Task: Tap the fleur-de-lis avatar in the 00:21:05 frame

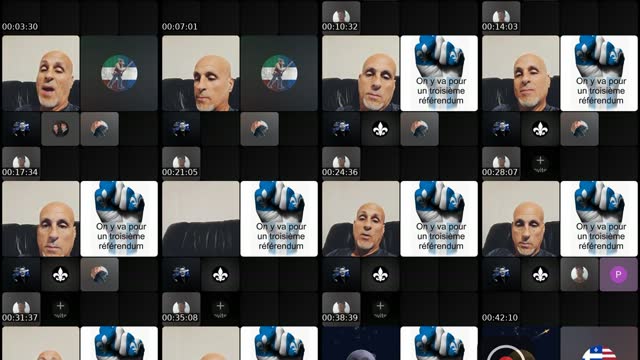Action: point(220,275)
